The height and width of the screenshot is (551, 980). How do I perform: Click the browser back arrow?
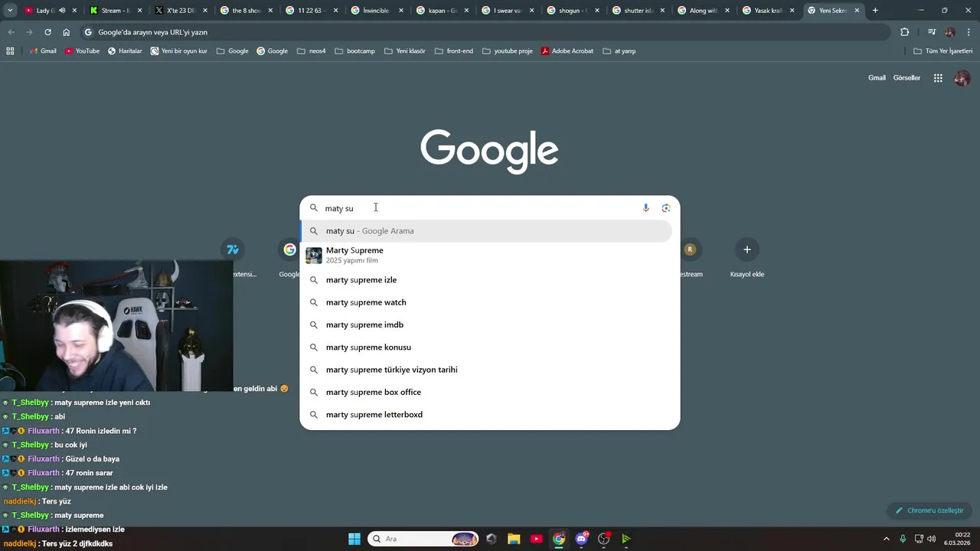(x=11, y=32)
